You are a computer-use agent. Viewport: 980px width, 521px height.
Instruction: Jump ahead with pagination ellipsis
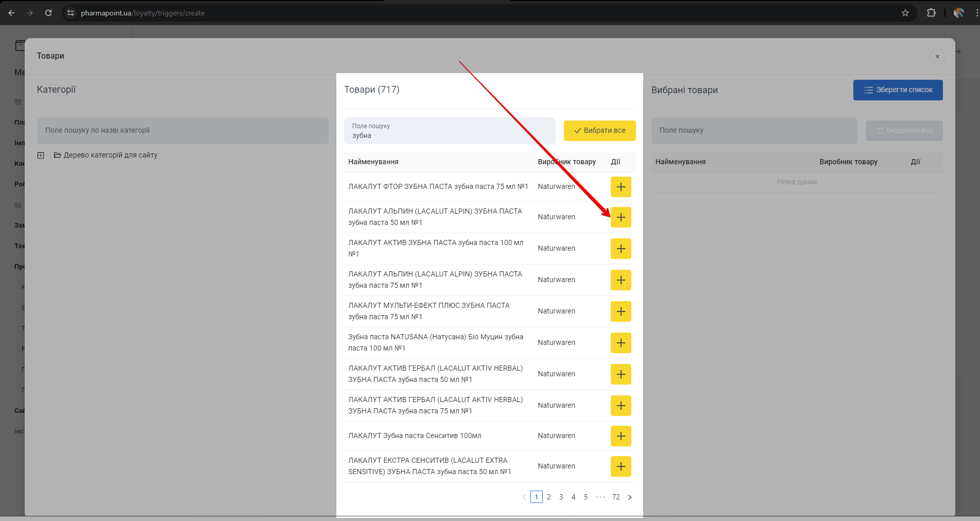coord(600,497)
